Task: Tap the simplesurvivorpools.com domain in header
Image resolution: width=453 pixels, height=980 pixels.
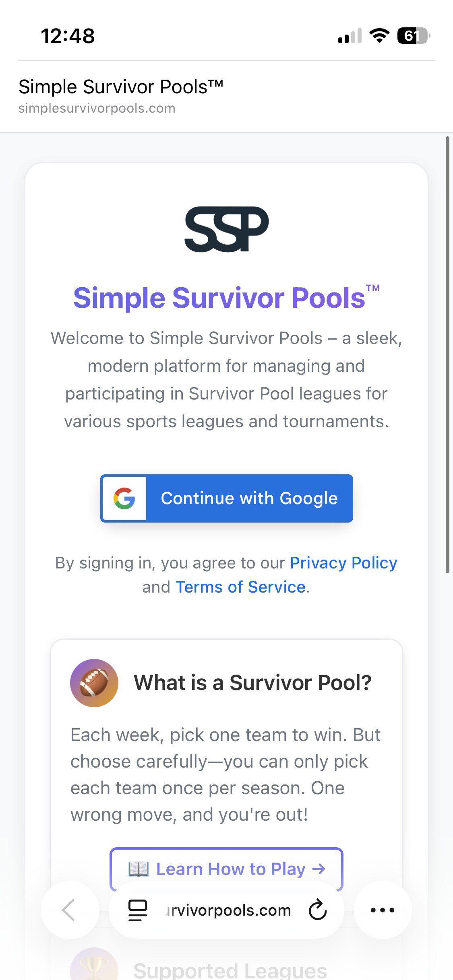Action: tap(97, 108)
